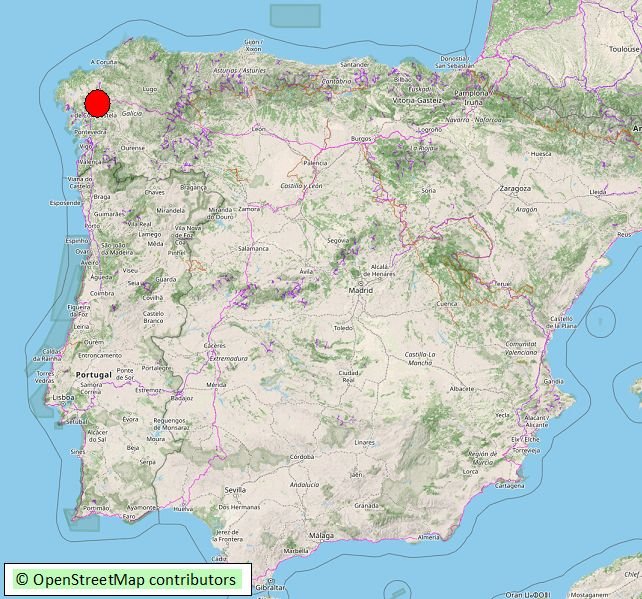The height and width of the screenshot is (599, 642).
Task: Click the Salamanca city label
Action: point(253,249)
